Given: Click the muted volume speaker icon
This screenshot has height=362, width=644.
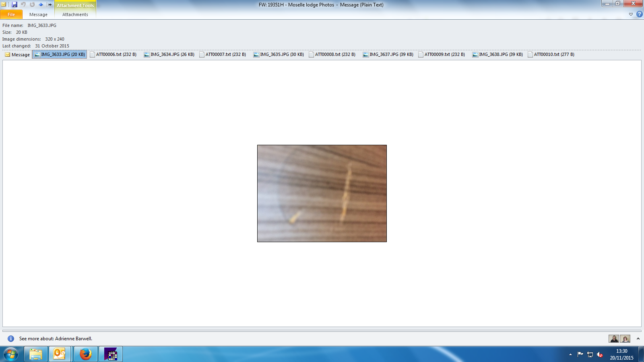Looking at the screenshot, I should point(600,354).
